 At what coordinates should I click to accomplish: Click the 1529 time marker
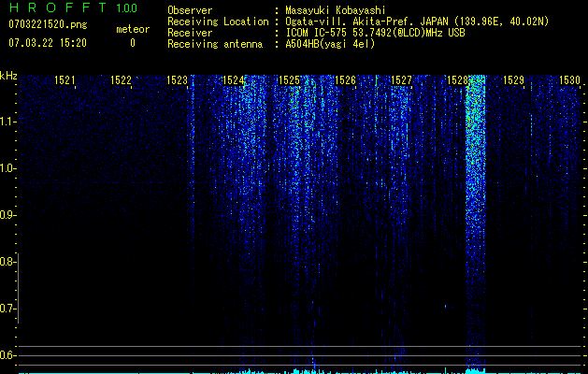[x=513, y=79]
